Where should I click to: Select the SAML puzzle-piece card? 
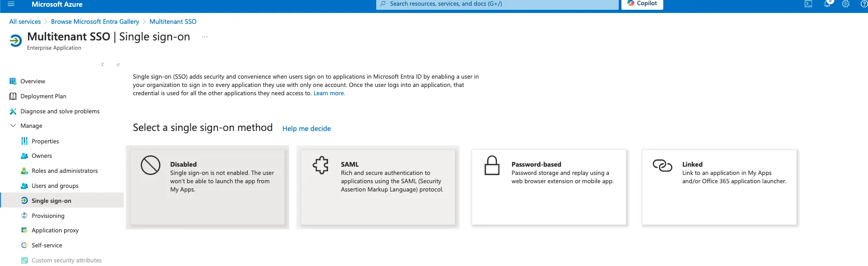[378, 187]
